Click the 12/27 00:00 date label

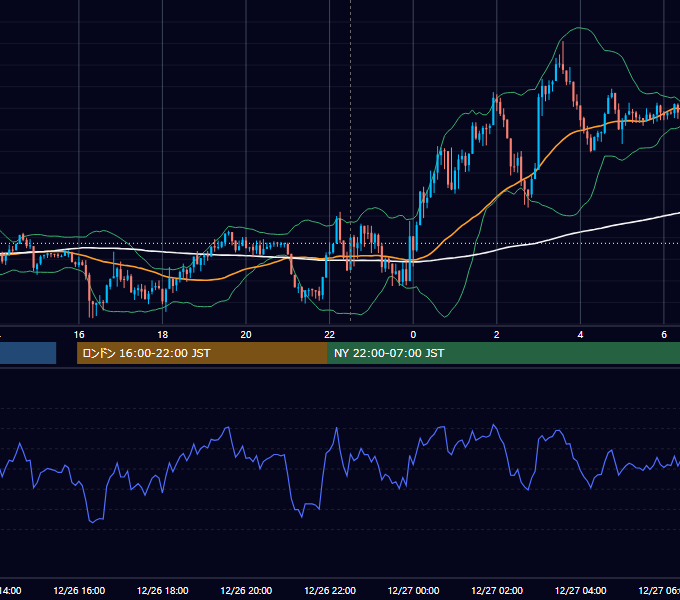coord(413,590)
